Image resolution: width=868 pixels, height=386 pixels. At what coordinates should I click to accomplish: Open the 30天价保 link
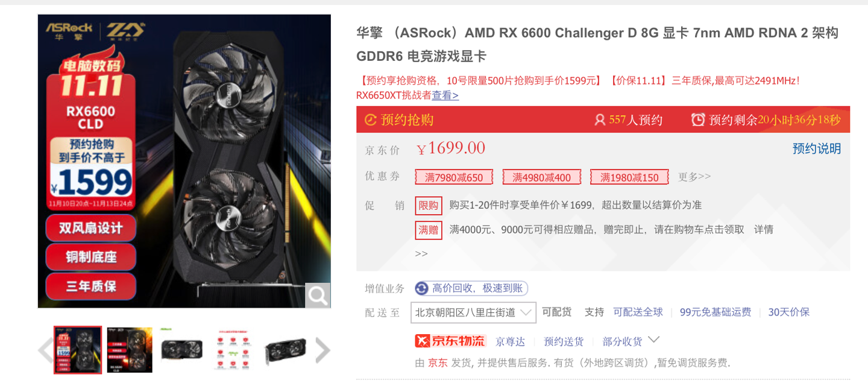pyautogui.click(x=788, y=312)
